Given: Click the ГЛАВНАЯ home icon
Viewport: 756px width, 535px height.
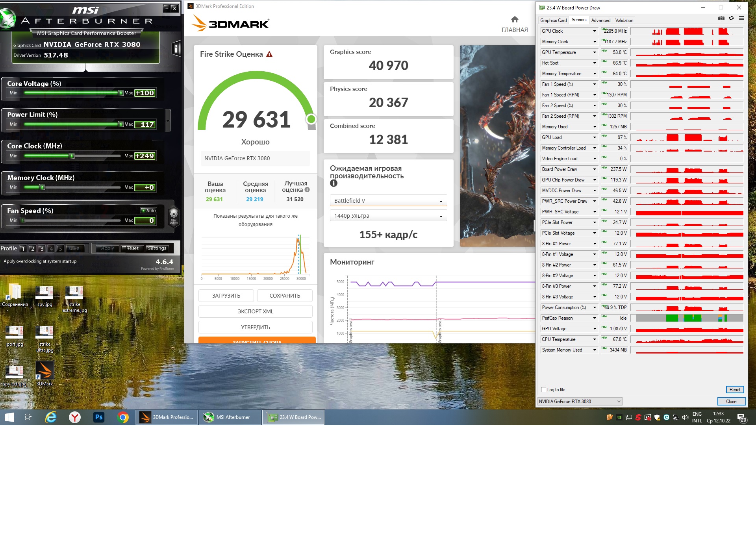Looking at the screenshot, I should tap(515, 19).
